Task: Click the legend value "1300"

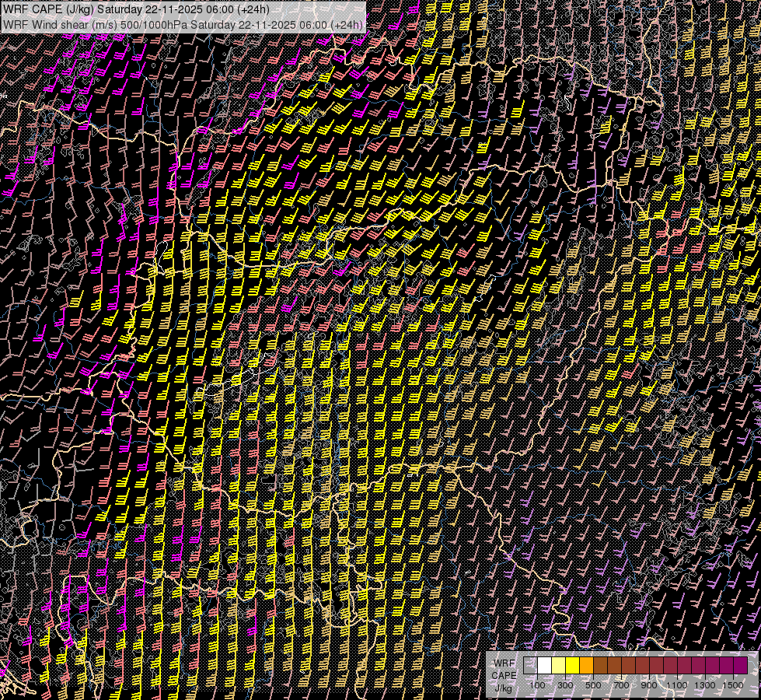Action: click(x=705, y=685)
